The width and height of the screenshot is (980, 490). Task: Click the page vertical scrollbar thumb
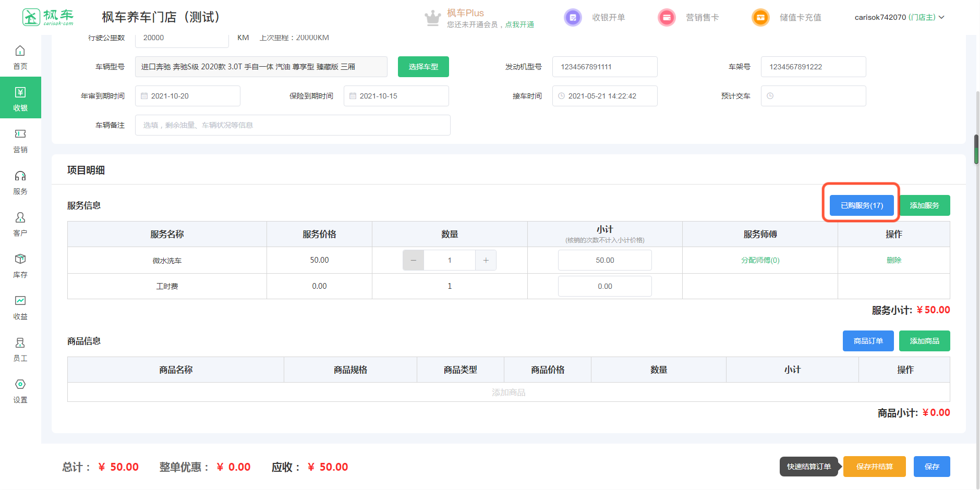pyautogui.click(x=976, y=150)
